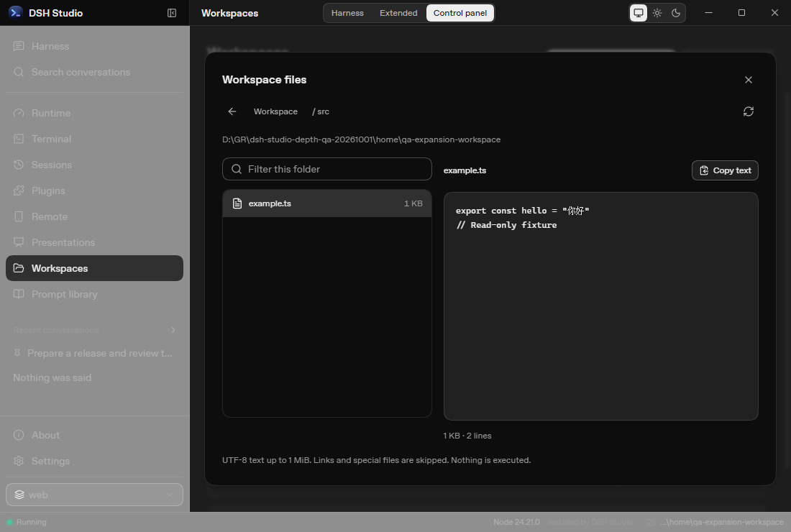Click the DSH Studio logo icon

coord(16,13)
